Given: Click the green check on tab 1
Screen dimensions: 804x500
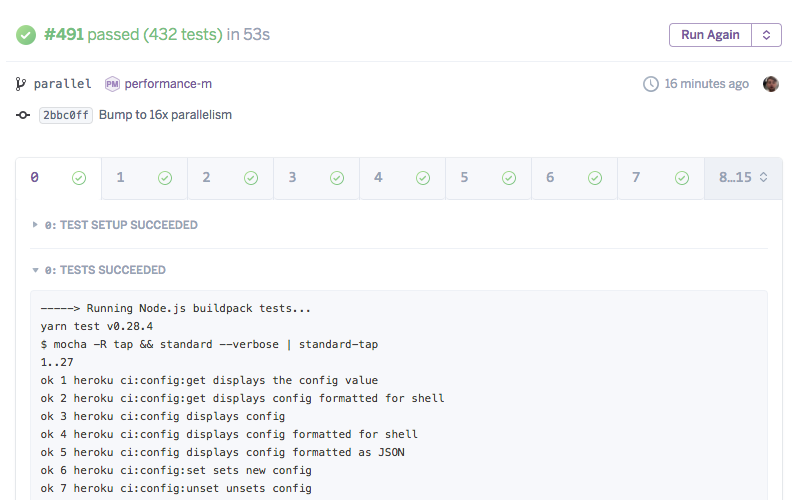Looking at the screenshot, I should tap(165, 178).
